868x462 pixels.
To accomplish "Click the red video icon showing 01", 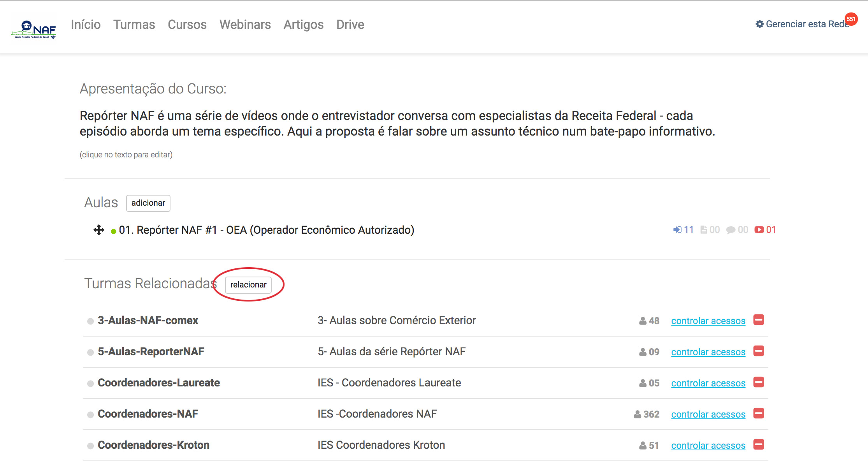I will pos(759,230).
